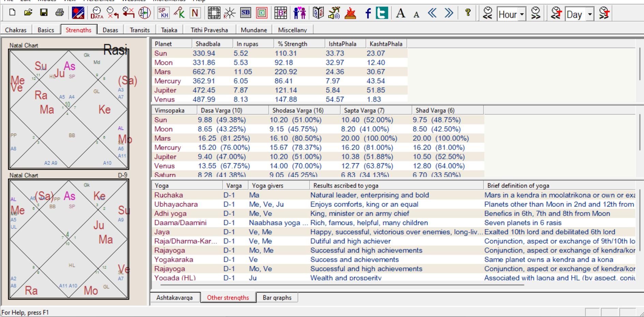
Task: Switch to the Dasas tab
Action: pos(110,30)
